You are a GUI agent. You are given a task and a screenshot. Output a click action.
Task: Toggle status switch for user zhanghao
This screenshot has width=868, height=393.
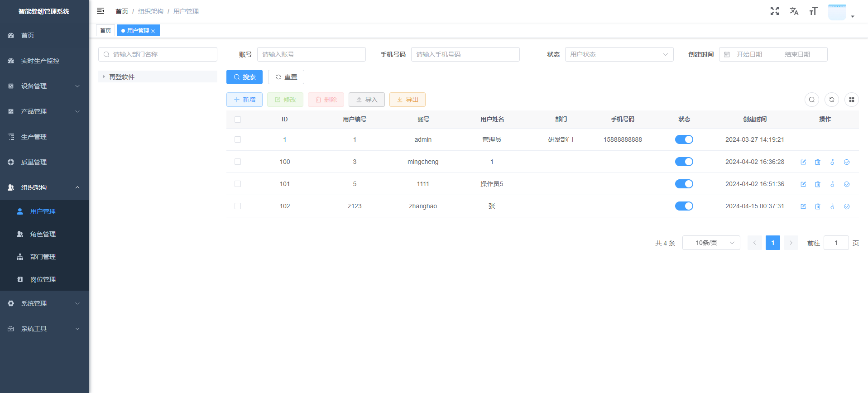click(684, 206)
